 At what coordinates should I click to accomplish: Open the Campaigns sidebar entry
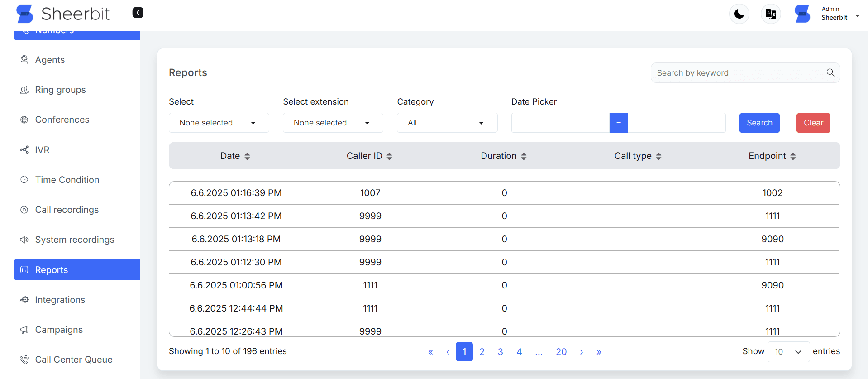pos(59,330)
